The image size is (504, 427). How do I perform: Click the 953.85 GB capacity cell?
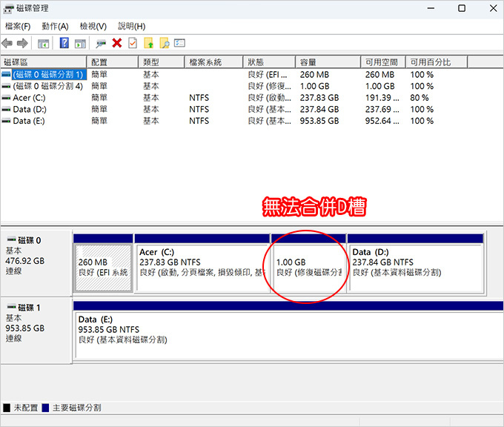tap(319, 121)
